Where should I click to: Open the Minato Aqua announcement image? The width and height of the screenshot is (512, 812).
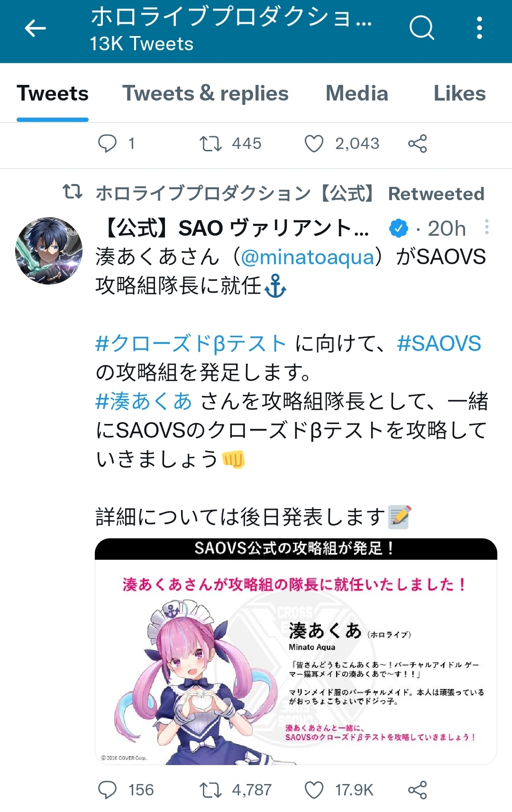(296, 651)
